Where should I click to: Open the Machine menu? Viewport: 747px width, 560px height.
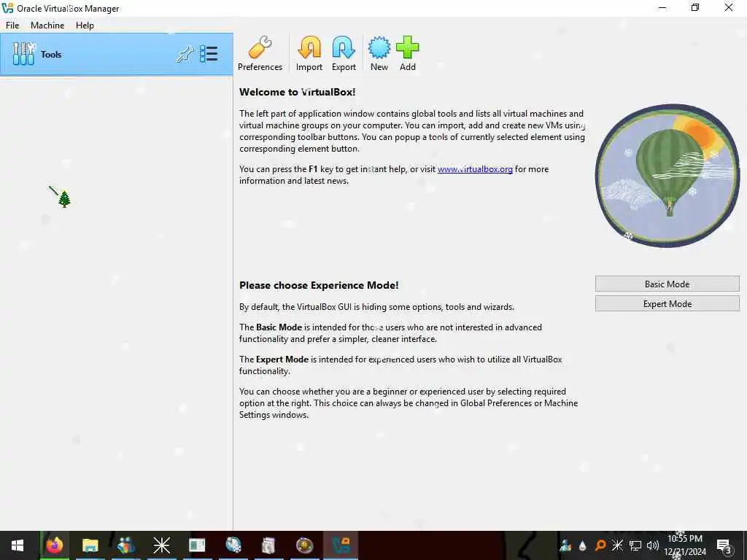point(47,26)
